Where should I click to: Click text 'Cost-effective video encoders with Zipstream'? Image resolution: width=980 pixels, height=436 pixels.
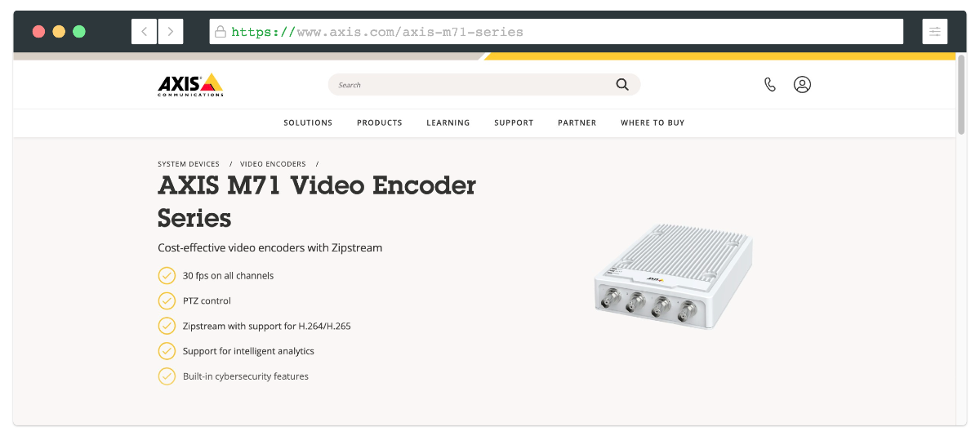(270, 247)
